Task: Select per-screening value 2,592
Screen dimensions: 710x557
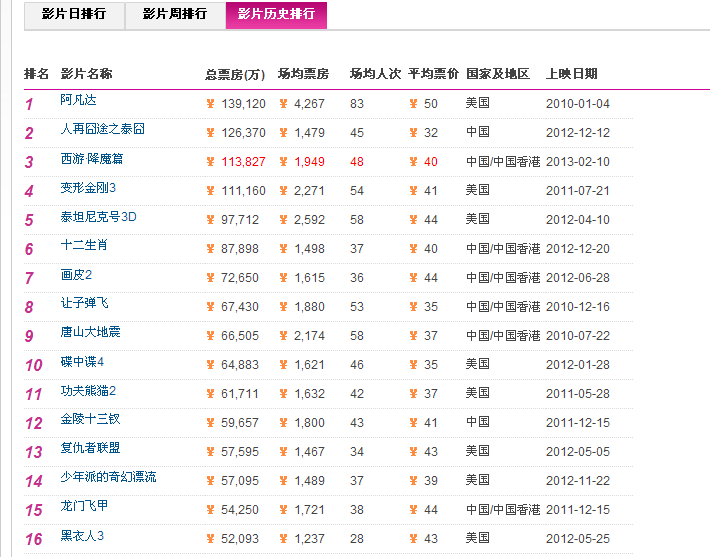Action: click(309, 220)
